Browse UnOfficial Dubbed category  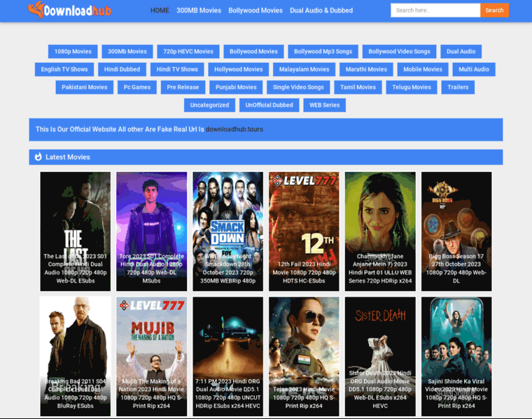point(269,105)
